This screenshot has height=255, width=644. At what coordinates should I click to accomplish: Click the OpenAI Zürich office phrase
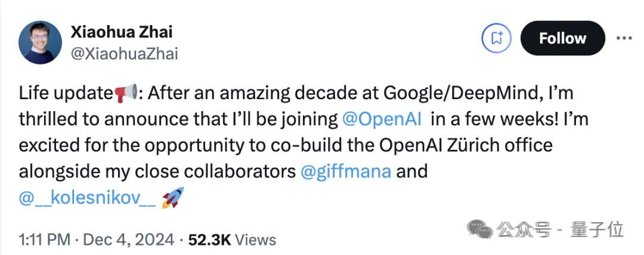point(466,145)
